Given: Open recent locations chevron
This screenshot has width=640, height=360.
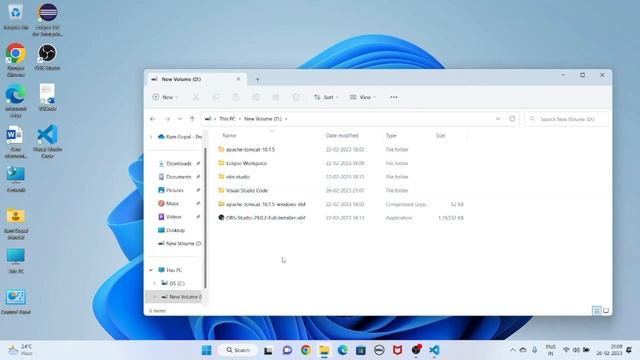Looking at the screenshot, I should click(180, 119).
